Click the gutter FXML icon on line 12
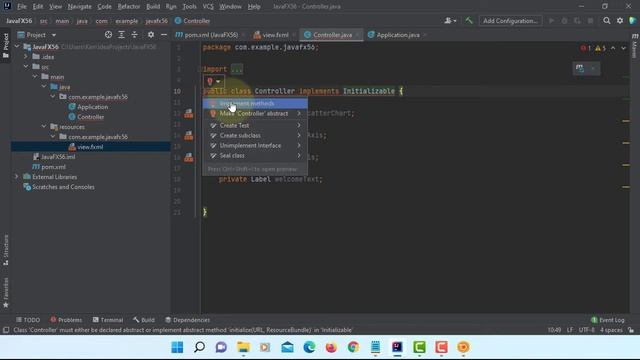This screenshot has height=360, width=640. click(x=189, y=113)
